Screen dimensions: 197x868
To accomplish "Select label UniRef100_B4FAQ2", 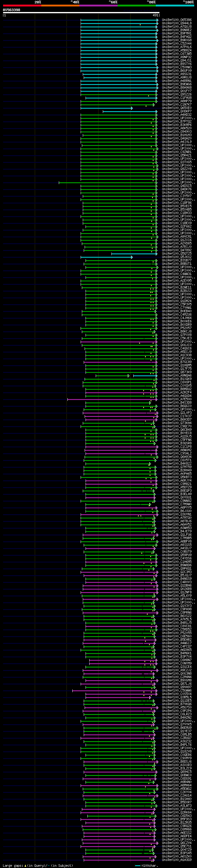I will [177, 37].
